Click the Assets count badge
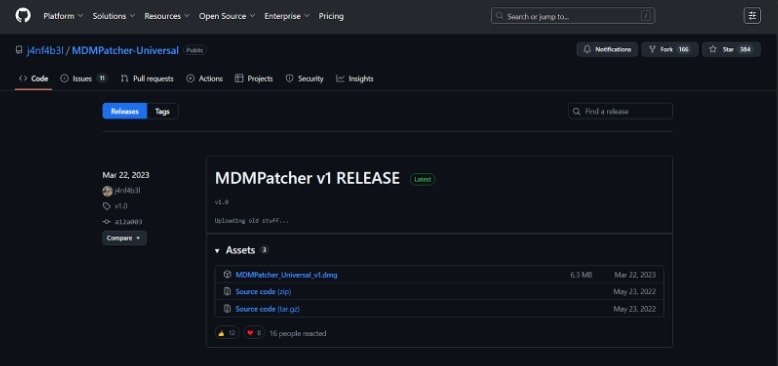This screenshot has height=366, width=778. (264, 250)
